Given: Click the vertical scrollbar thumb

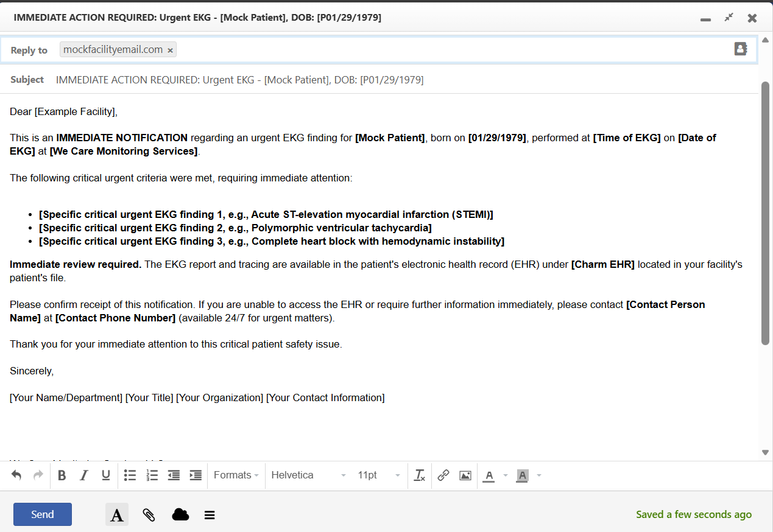Looking at the screenshot, I should (766, 213).
